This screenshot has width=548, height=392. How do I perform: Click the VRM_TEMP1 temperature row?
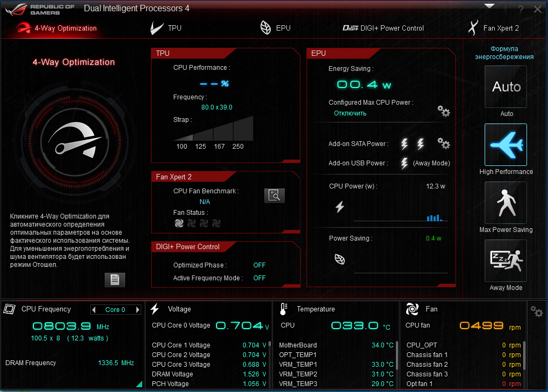(336, 365)
